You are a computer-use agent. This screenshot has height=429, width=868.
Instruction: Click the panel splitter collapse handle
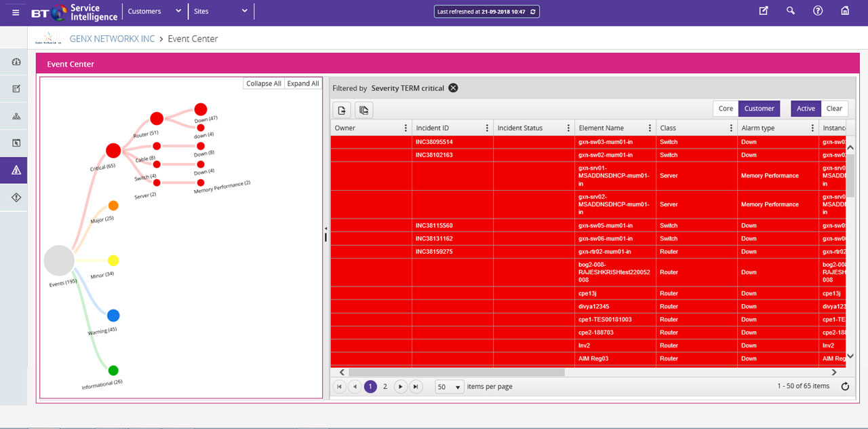click(x=325, y=234)
